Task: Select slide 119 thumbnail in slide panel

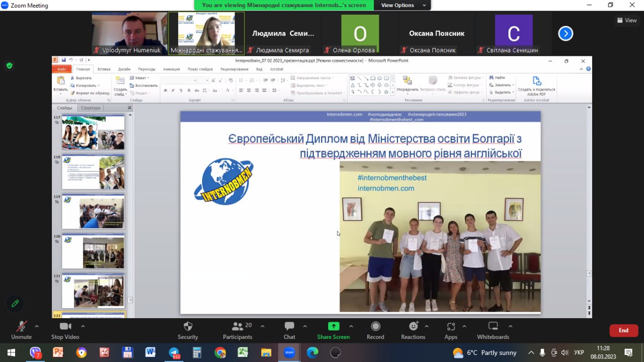Action: pos(93,212)
